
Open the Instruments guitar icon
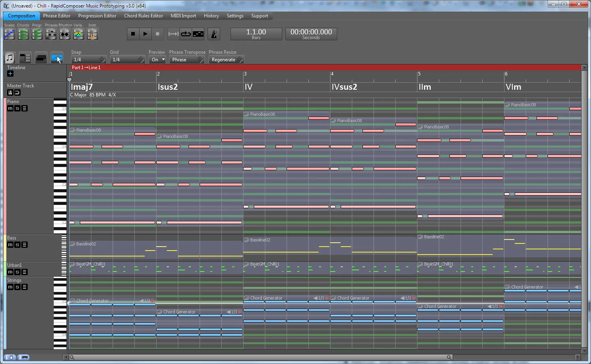[x=93, y=34]
